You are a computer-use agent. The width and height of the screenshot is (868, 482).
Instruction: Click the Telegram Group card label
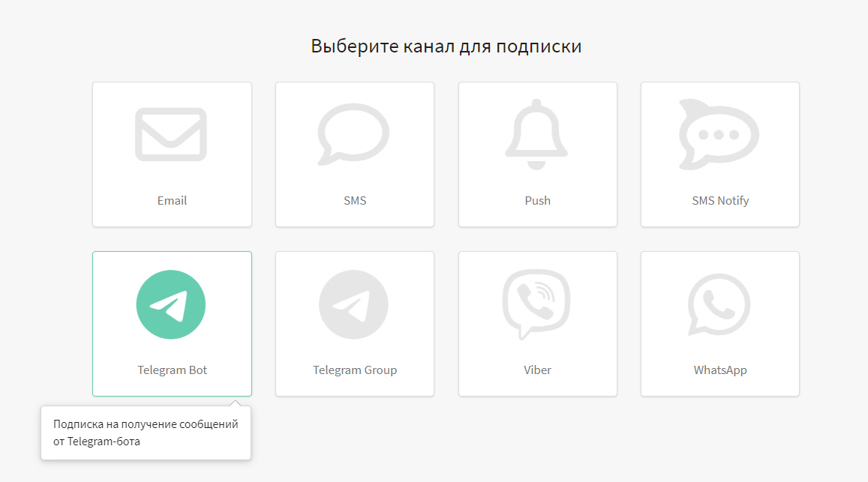pos(355,370)
